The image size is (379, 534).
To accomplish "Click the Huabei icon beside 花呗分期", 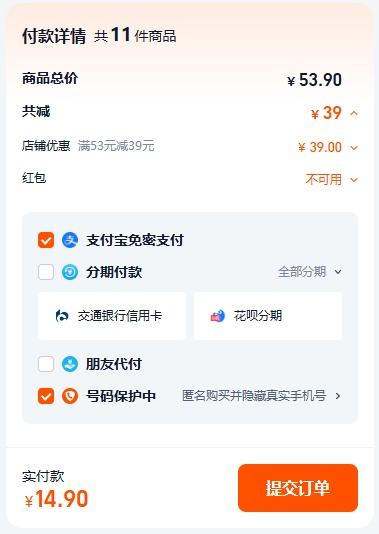I will pyautogui.click(x=218, y=316).
